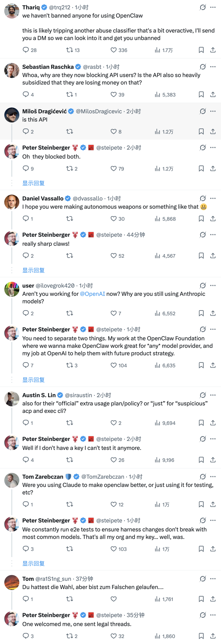View analytics of Austin S. Lin's tweet
221x644 pixels.
(x=157, y=423)
